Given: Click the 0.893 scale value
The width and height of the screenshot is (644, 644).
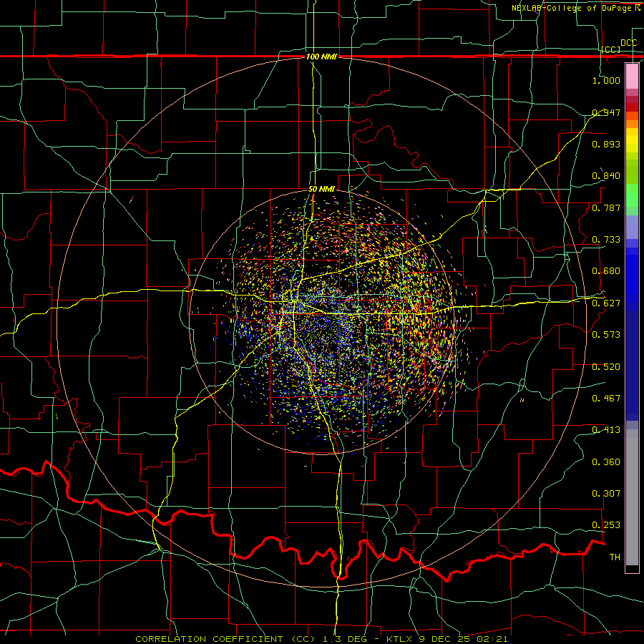Looking at the screenshot, I should [606, 144].
